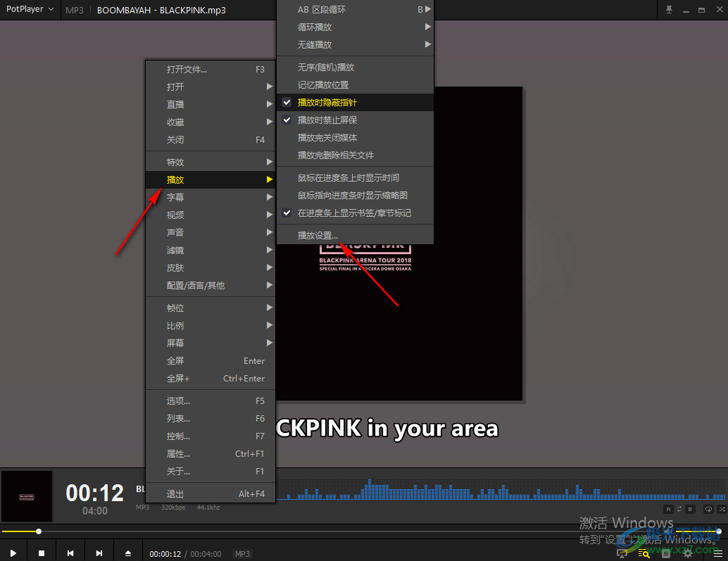Click the elapsed time 00:00:12 readout

(165, 553)
